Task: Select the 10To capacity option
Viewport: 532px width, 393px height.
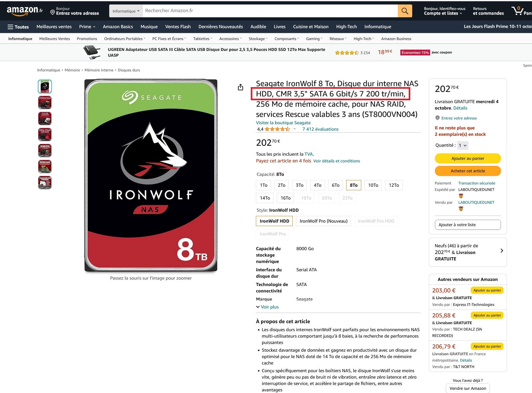Action: pos(373,185)
